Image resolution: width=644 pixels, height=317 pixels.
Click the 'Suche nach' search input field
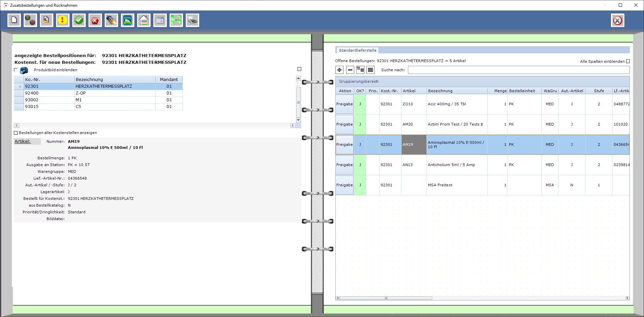(x=519, y=70)
